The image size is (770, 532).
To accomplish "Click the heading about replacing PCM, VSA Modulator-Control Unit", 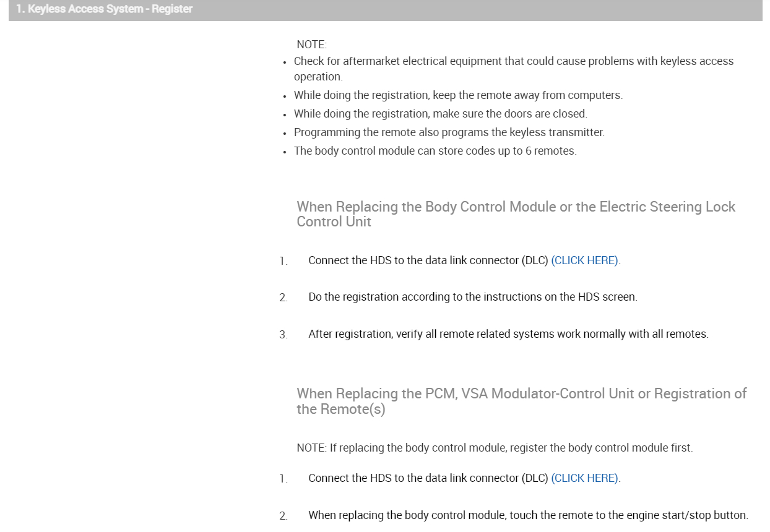I will (521, 401).
